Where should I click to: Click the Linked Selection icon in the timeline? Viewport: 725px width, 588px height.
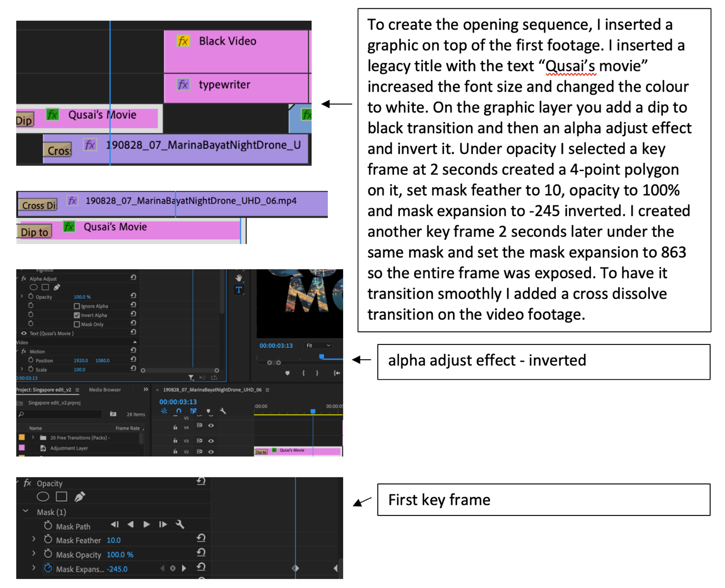click(x=194, y=411)
